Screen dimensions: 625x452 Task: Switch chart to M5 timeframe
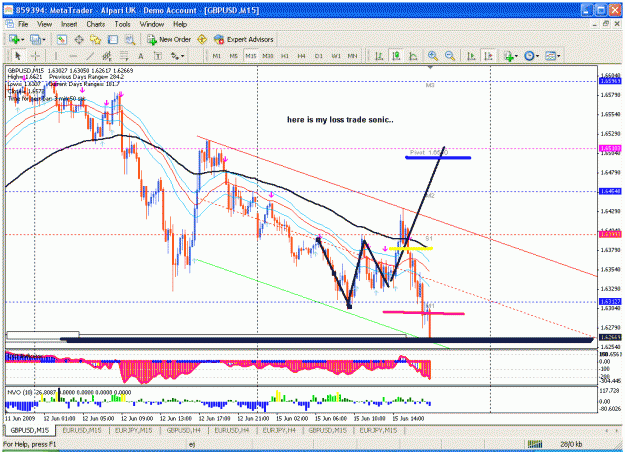click(234, 56)
